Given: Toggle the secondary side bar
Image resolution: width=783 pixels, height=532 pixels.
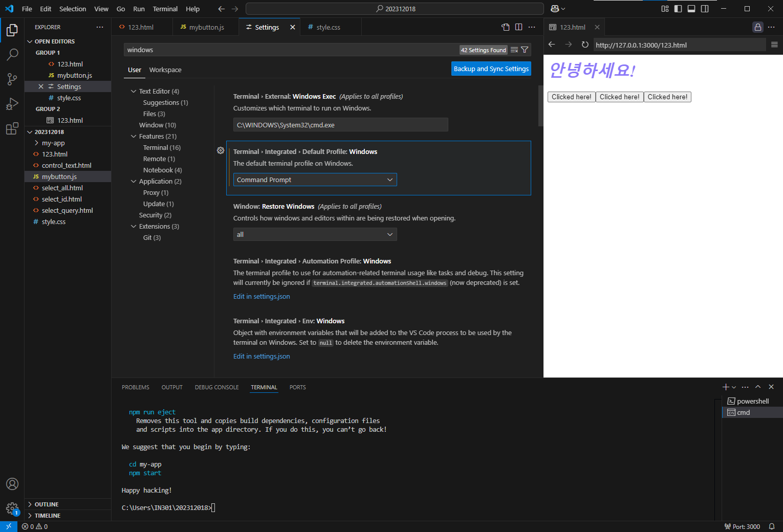Looking at the screenshot, I should click(705, 9).
